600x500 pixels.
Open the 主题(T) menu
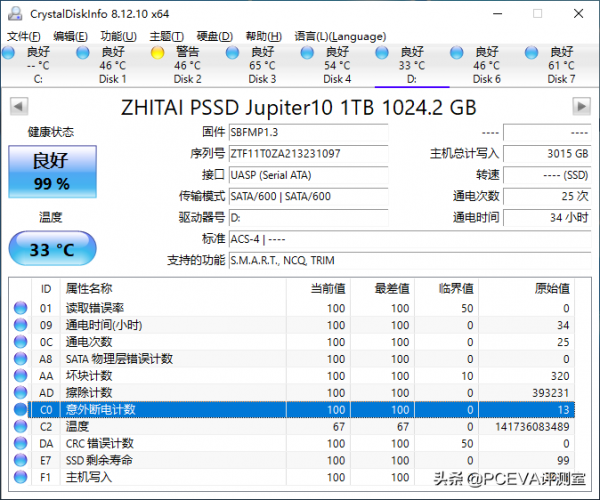coord(167,36)
